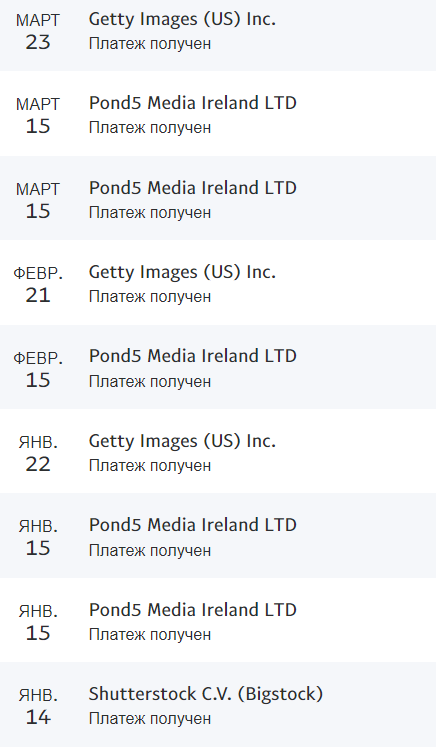
Task: Open Pond5 Media Ireland payment from ФЕВР. 15
Action: tap(218, 367)
